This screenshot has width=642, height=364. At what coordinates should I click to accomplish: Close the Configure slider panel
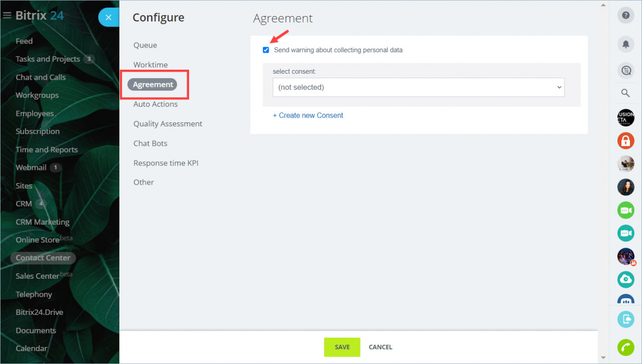pos(109,18)
